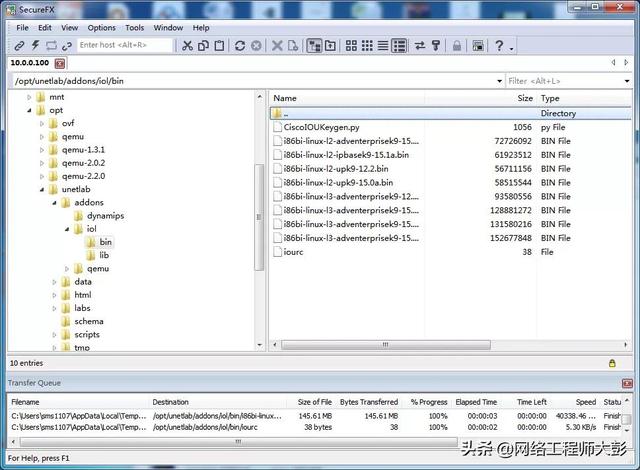Viewport: 640px width, 470px height.
Task: Close the 10.0.0.100 session tab
Action: 60,63
